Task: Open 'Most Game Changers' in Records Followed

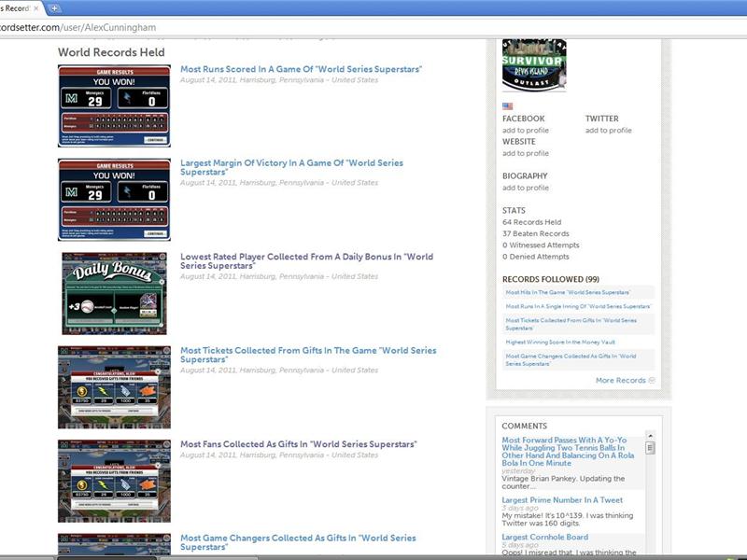Action: point(571,359)
